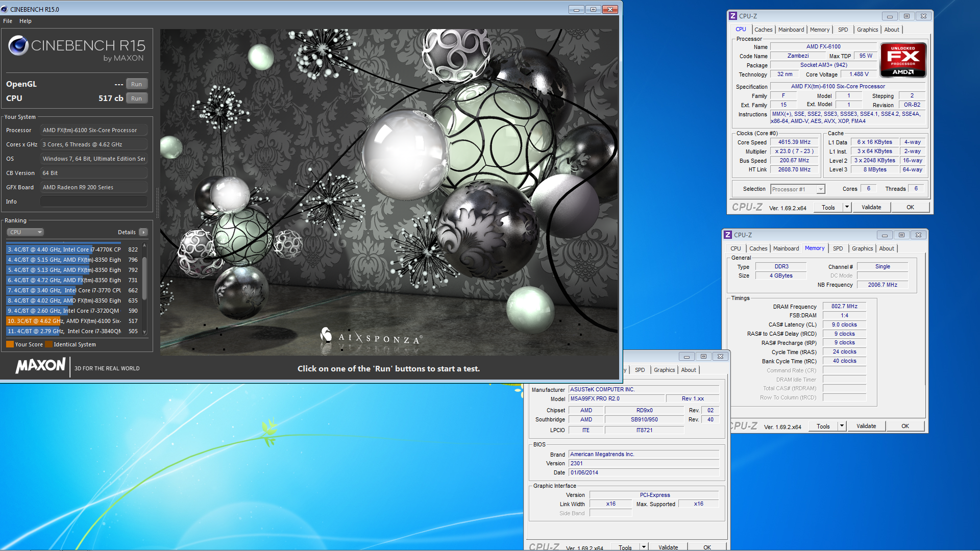Image resolution: width=980 pixels, height=551 pixels.
Task: Close the Mainboard CPU-Z window
Action: pyautogui.click(x=720, y=356)
